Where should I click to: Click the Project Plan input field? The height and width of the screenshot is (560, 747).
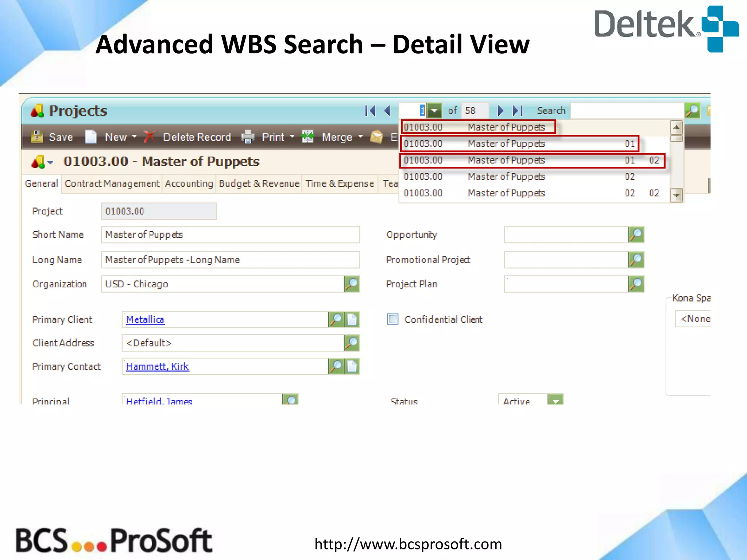pyautogui.click(x=566, y=284)
